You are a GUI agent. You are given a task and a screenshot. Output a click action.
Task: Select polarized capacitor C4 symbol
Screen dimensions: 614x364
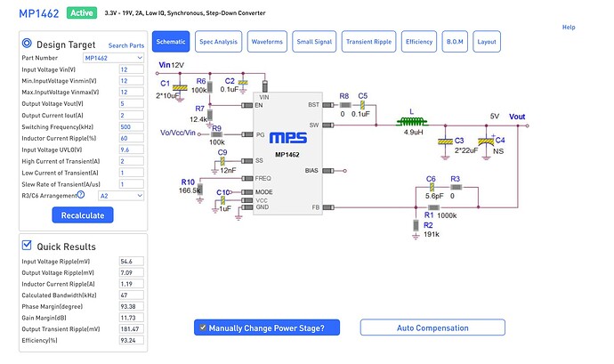pyautogui.click(x=486, y=142)
